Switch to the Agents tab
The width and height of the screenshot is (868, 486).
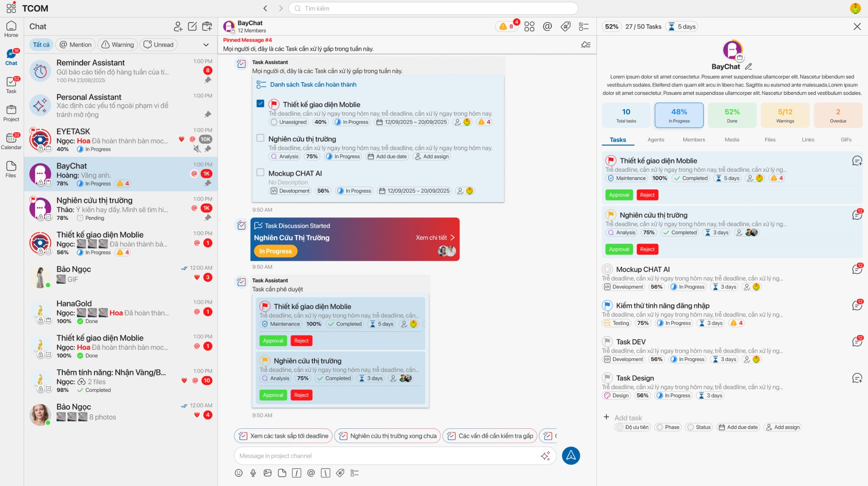656,140
